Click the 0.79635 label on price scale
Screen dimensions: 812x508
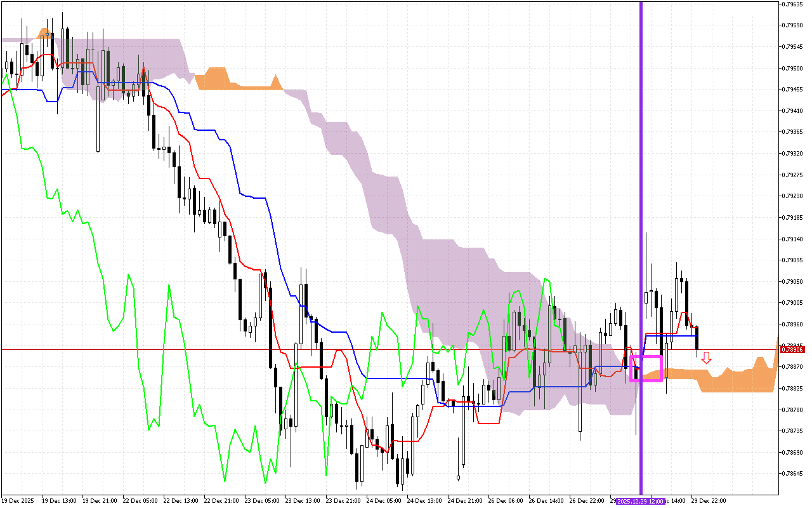[x=792, y=4]
